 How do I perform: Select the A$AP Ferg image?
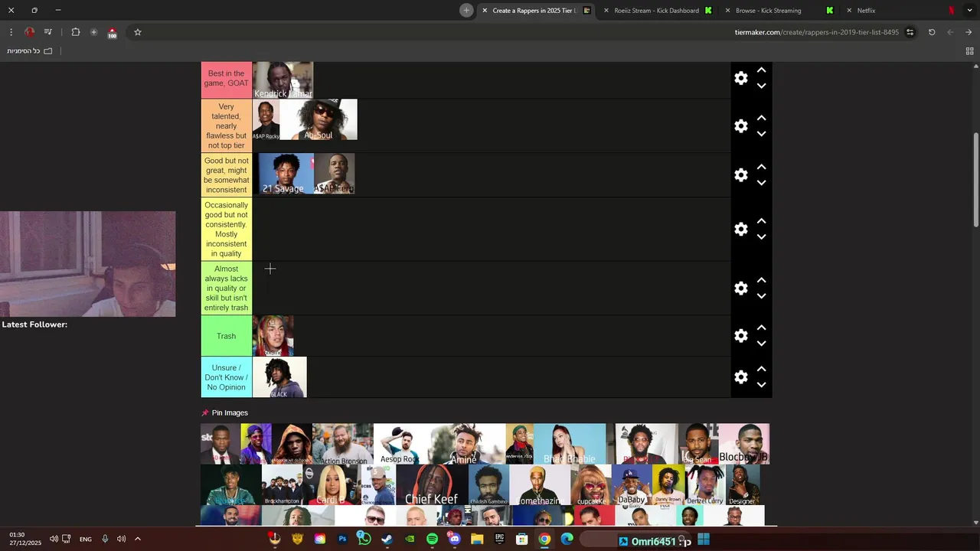[334, 174]
